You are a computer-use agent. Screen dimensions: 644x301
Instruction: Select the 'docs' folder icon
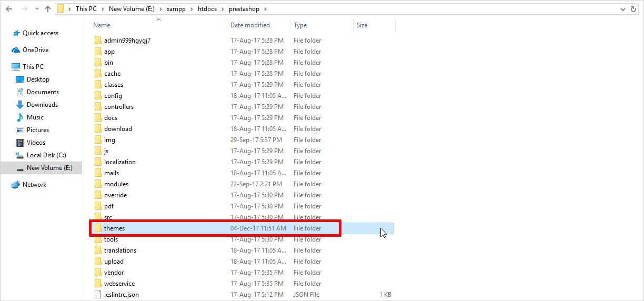[98, 118]
